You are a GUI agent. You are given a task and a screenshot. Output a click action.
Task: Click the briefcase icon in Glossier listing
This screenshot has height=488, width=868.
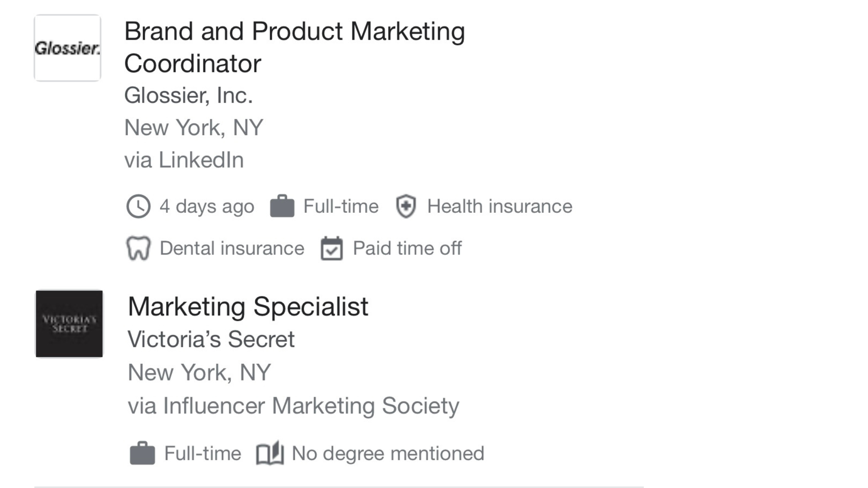(x=282, y=206)
